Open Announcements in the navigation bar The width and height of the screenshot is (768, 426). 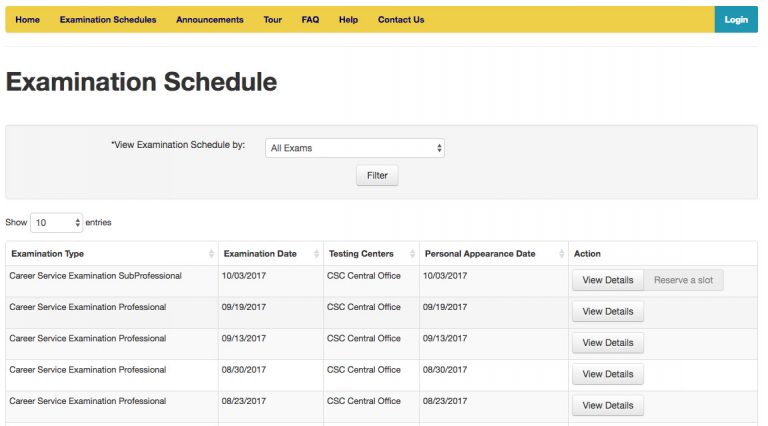[x=210, y=20]
